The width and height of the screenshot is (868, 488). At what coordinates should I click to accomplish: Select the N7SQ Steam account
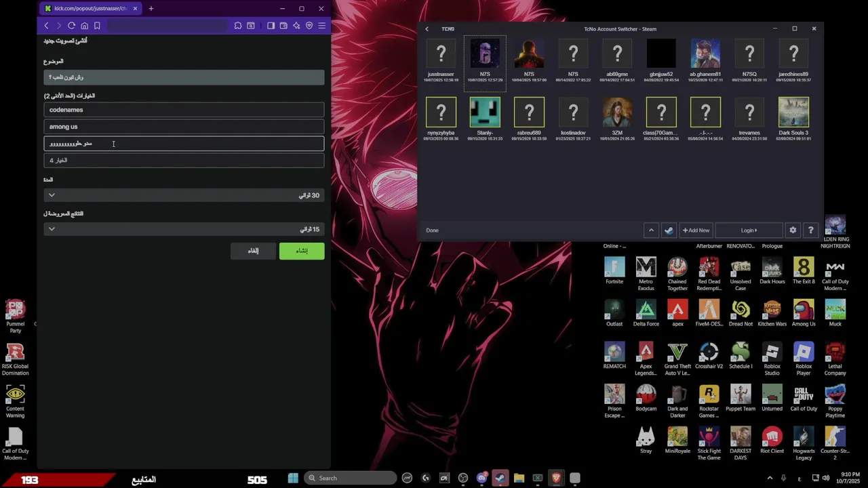tap(749, 60)
